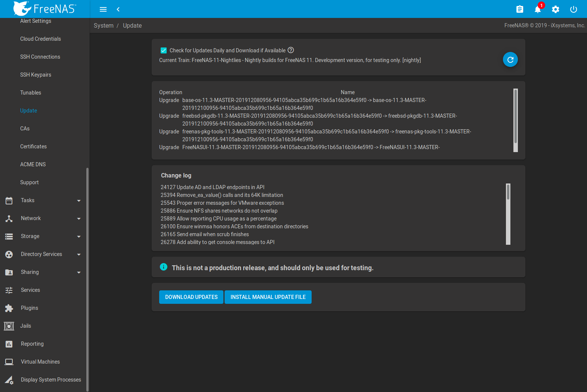Expand the Sharing menu arrow

[x=79, y=272]
